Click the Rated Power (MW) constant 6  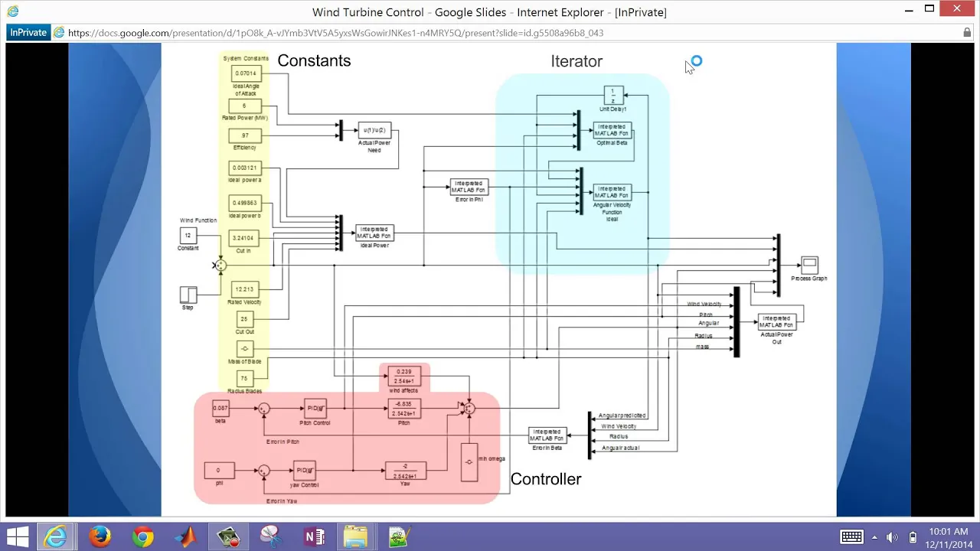coord(245,106)
